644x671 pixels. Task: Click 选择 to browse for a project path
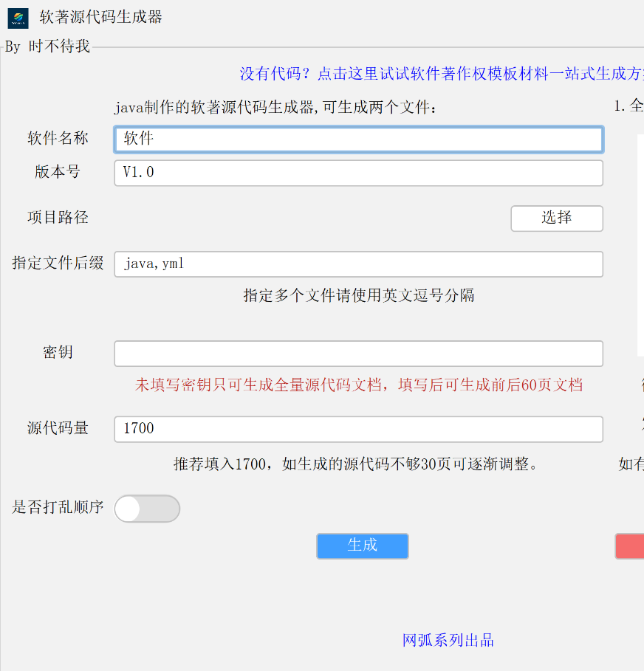pos(556,218)
